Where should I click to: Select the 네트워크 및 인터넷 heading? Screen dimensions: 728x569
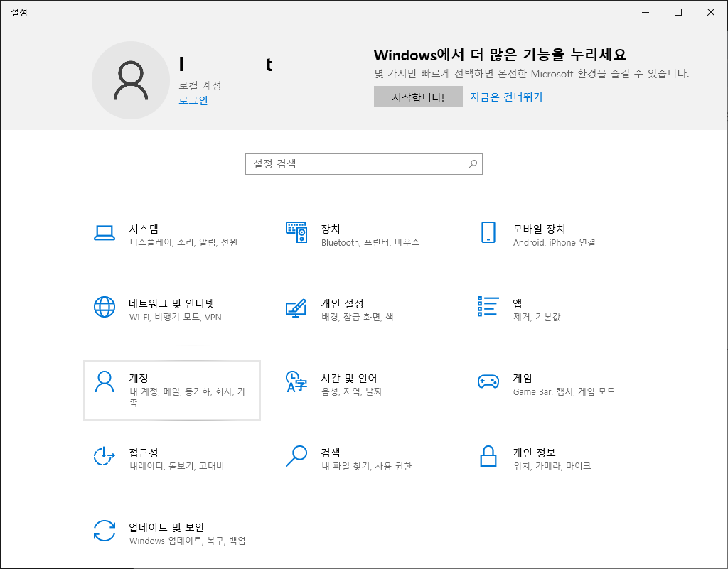[171, 304]
